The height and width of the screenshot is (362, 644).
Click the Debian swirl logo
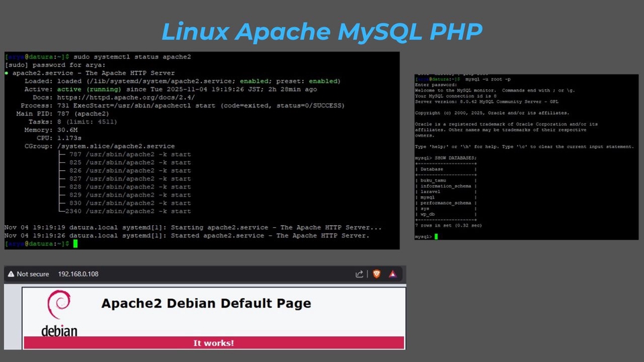click(58, 307)
